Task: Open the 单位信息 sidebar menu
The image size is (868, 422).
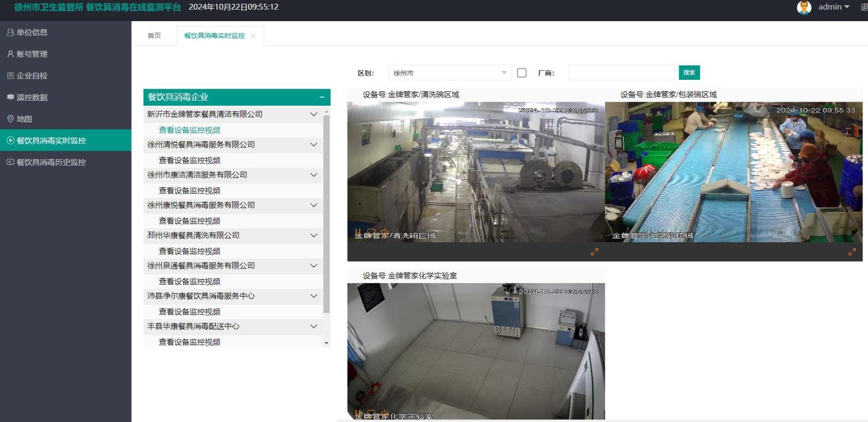Action: pos(65,33)
